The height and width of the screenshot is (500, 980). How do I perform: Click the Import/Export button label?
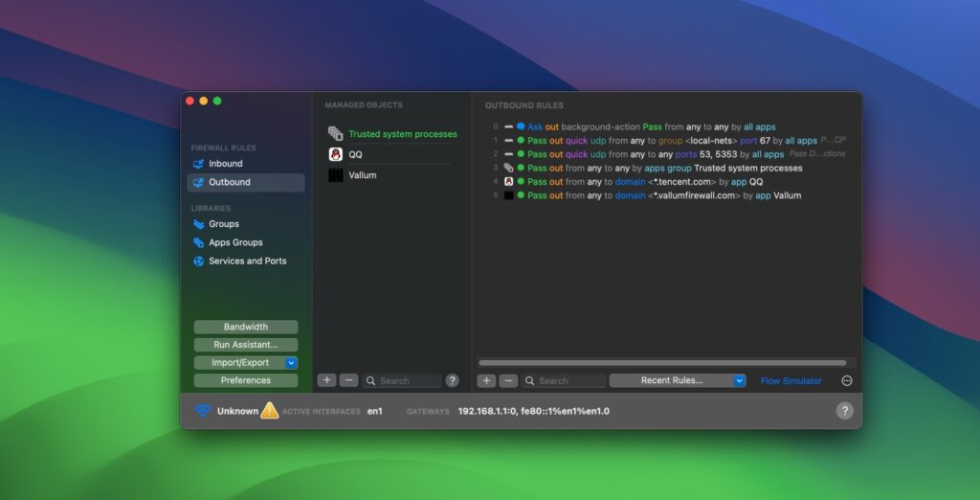coord(240,363)
